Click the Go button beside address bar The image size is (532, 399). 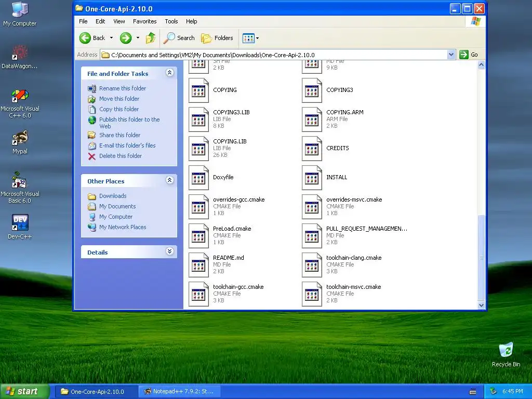pyautogui.click(x=469, y=55)
